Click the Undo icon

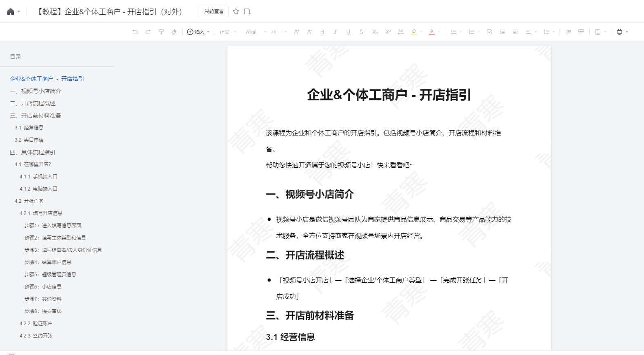click(135, 32)
